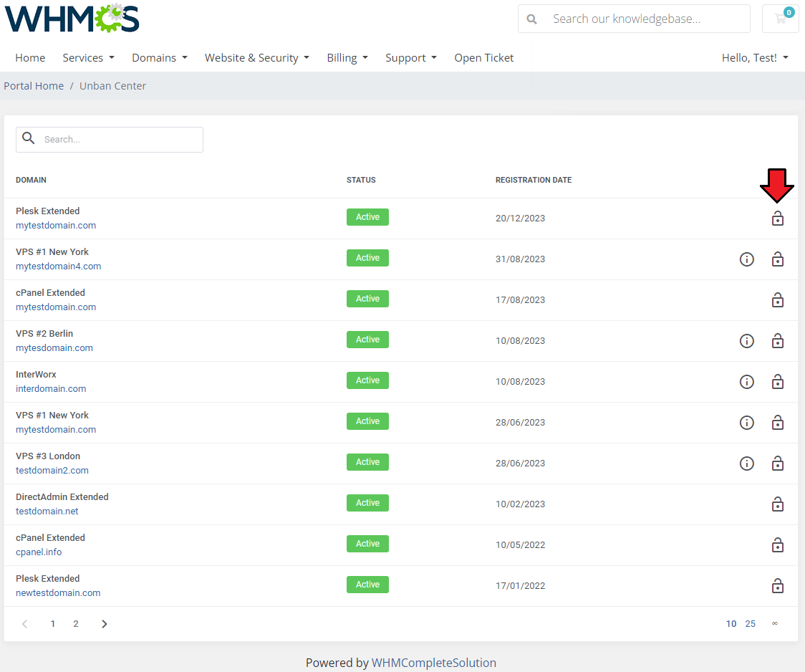Click unlock icon for VPS #3 London

777,463
